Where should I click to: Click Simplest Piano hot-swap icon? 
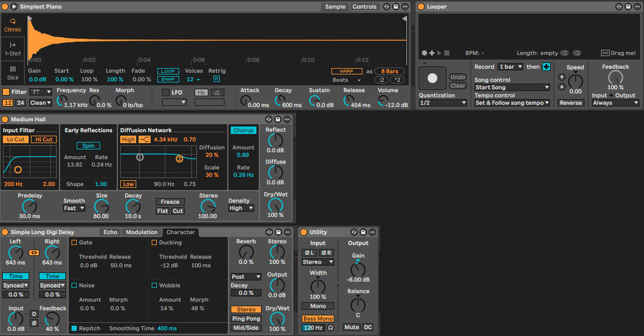tap(386, 6)
